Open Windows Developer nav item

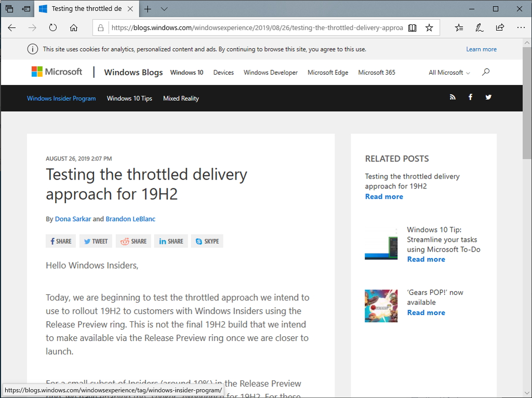click(x=270, y=72)
